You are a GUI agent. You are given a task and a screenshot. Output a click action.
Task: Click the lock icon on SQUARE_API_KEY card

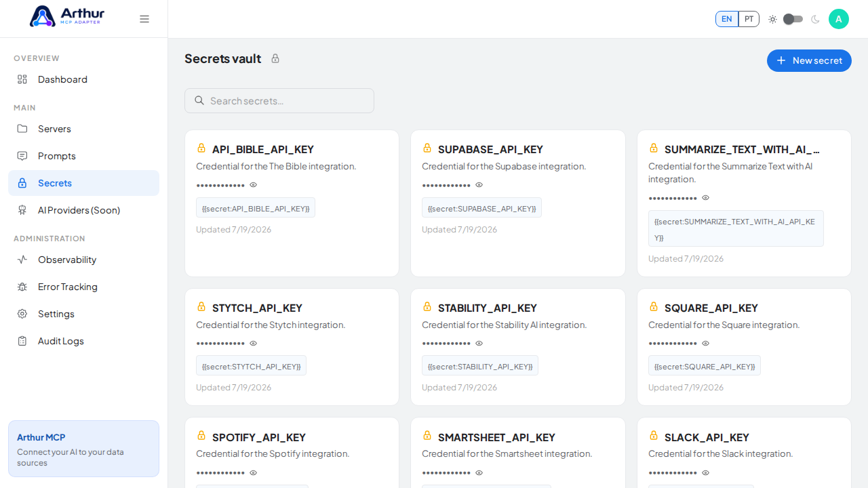click(x=654, y=306)
